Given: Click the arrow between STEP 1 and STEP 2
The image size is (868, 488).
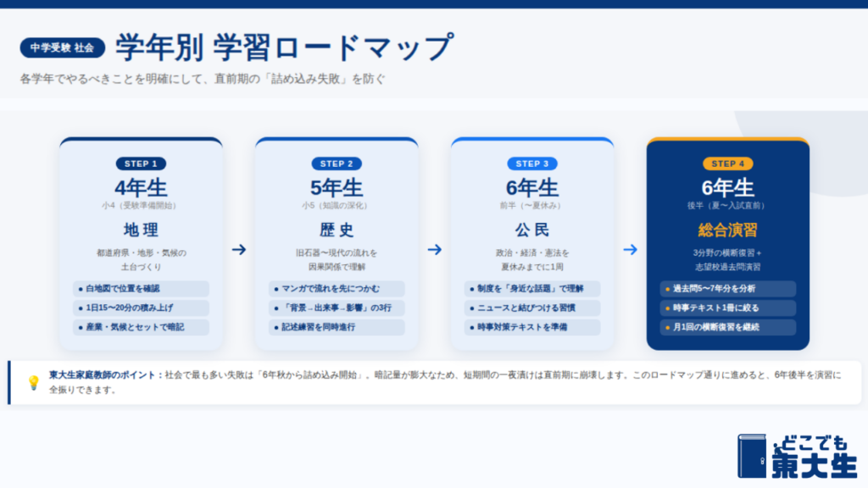Looking at the screenshot, I should [239, 250].
